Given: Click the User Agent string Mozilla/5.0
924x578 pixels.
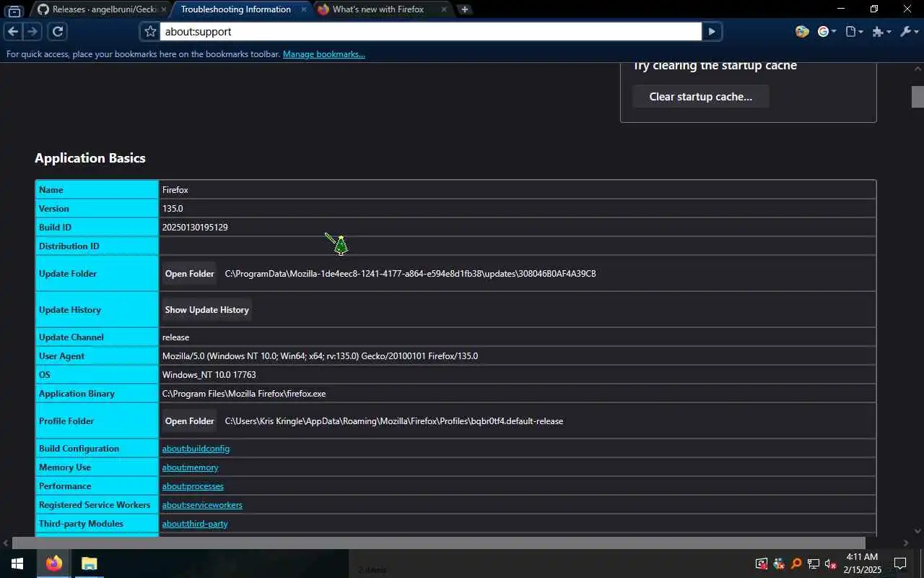Looking at the screenshot, I should coord(320,356).
